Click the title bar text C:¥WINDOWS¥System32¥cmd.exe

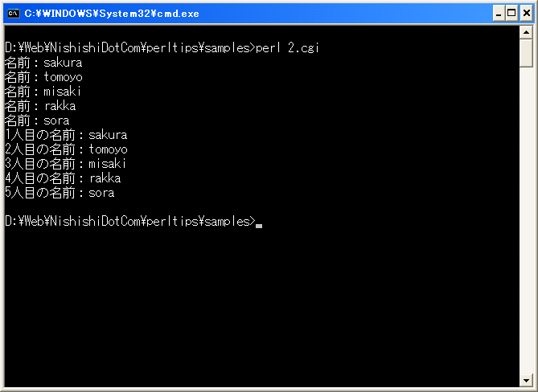click(x=112, y=14)
